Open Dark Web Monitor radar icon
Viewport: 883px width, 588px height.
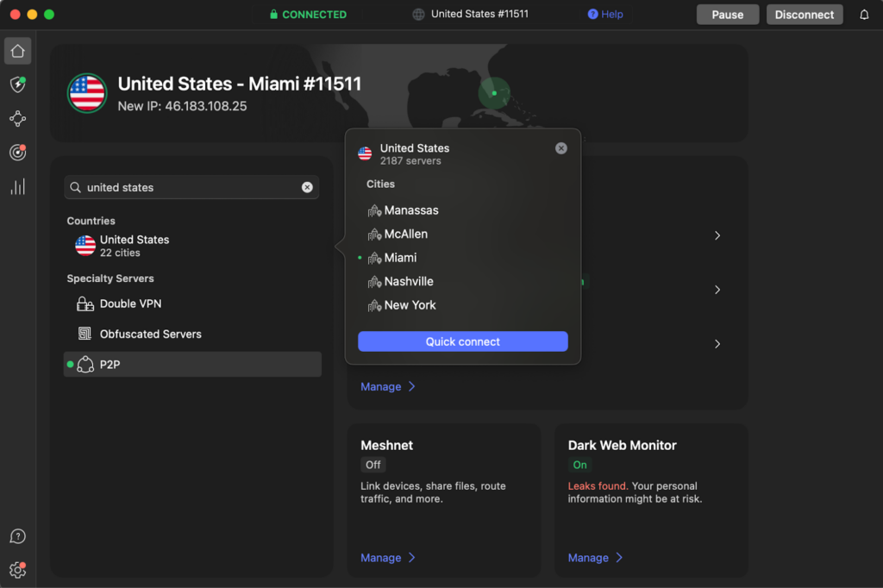pyautogui.click(x=17, y=152)
